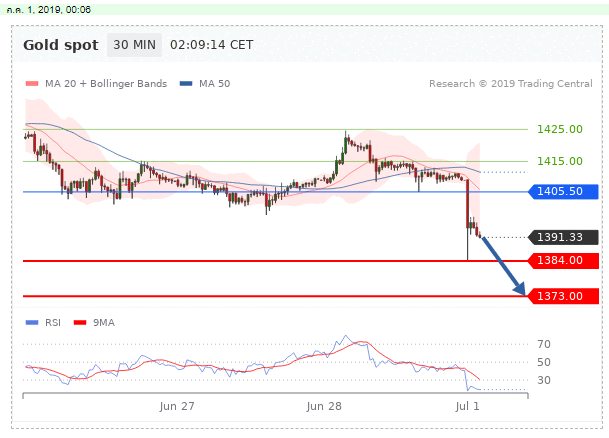This screenshot has height=438, width=609.
Task: Click the blue 1405.50 pivot price tag
Action: tap(564, 191)
